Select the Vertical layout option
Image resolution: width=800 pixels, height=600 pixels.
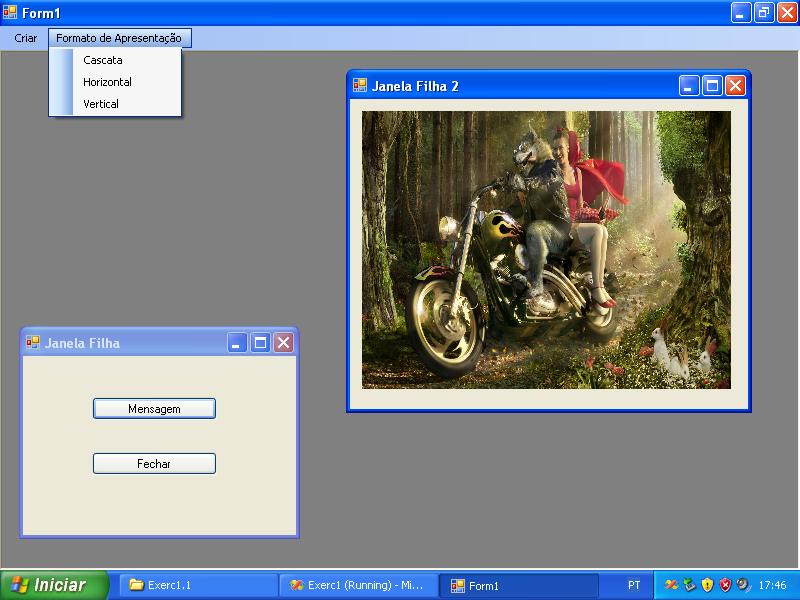pos(115,104)
